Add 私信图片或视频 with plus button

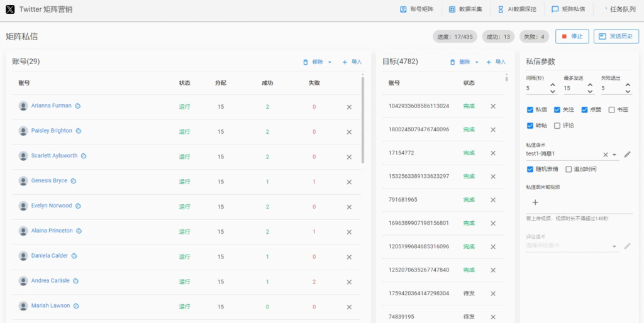coord(535,202)
